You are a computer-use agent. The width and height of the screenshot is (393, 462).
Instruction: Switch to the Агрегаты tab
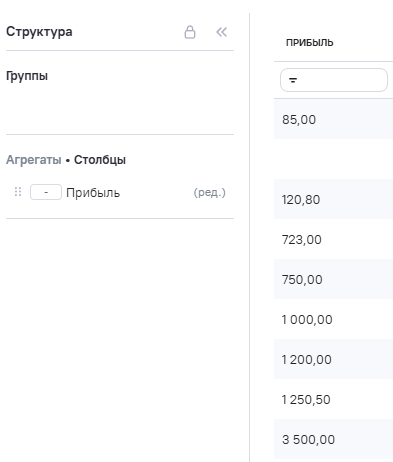34,160
